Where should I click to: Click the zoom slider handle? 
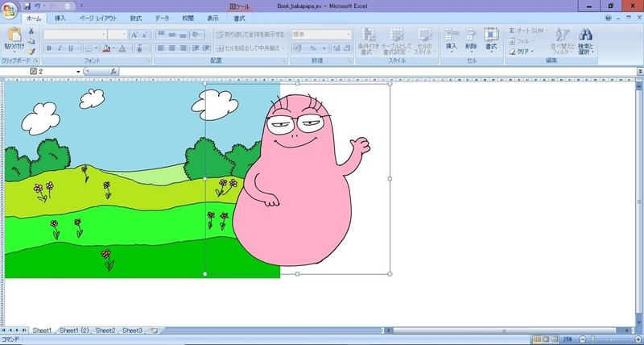592,339
